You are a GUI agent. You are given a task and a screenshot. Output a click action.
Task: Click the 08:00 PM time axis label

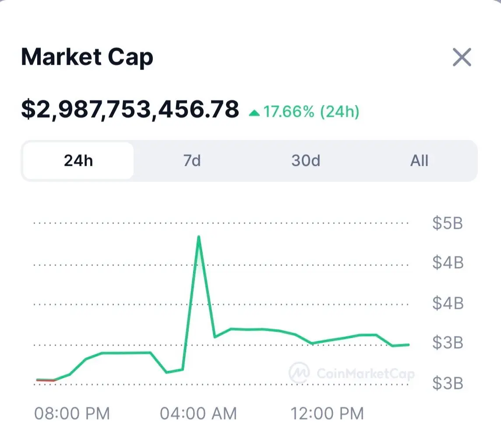(x=72, y=413)
